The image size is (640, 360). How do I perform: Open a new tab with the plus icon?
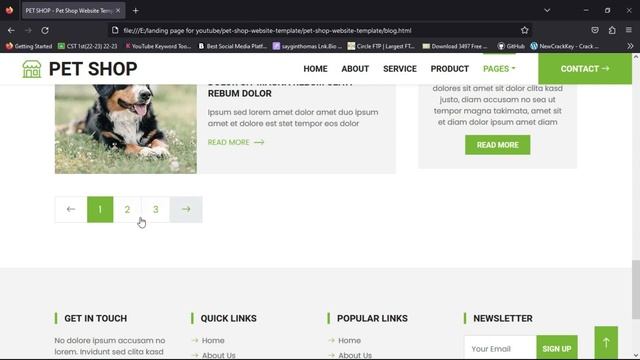pos(136,11)
